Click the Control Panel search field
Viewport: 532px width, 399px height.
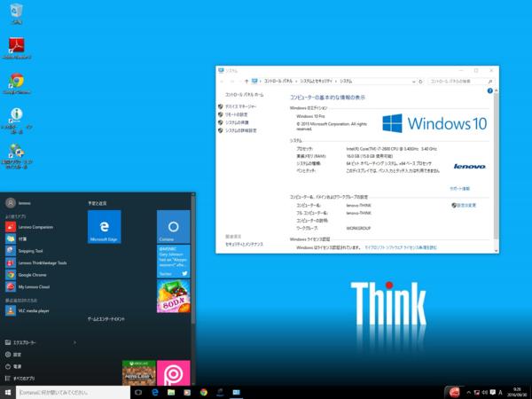461,82
